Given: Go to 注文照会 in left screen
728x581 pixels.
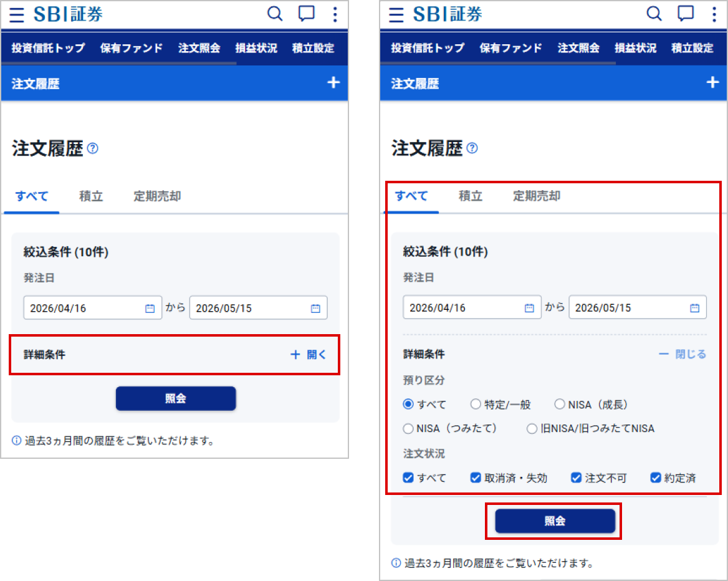Looking at the screenshot, I should tap(199, 48).
